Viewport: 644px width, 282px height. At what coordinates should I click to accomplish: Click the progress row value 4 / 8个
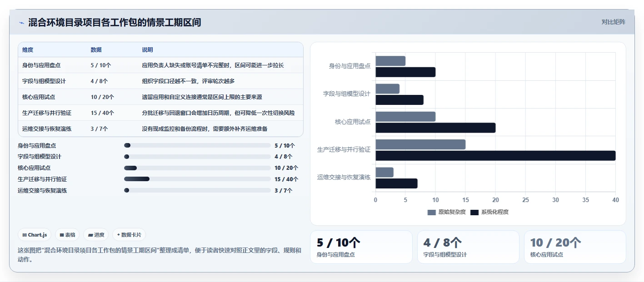[284, 157]
